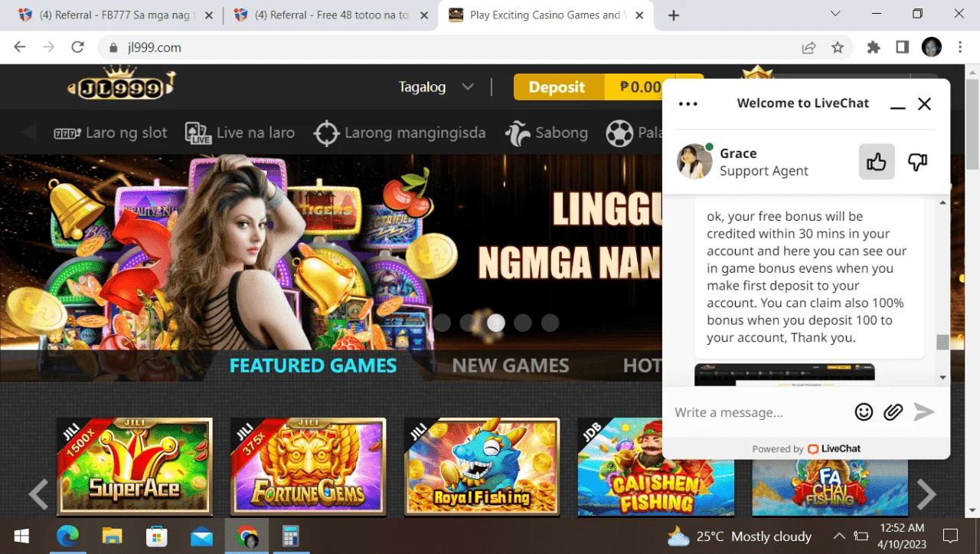
Task: Select the fifth banner carousel dot
Action: (x=550, y=323)
